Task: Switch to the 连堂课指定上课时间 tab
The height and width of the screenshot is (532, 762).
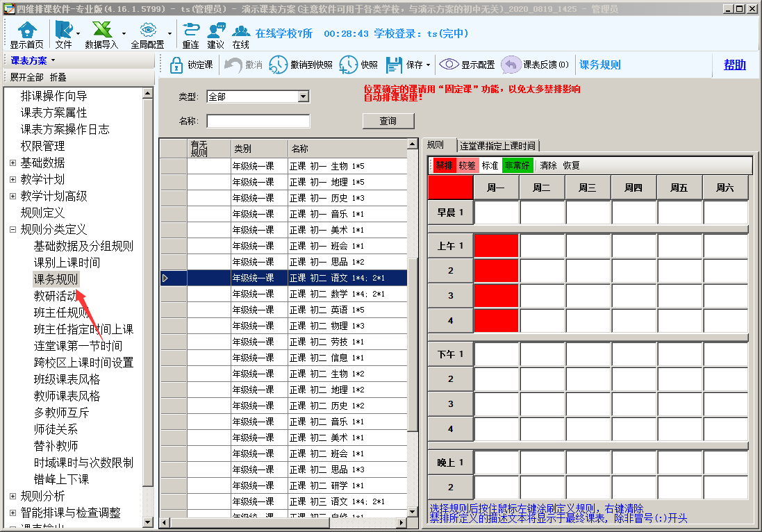Action: [497, 146]
